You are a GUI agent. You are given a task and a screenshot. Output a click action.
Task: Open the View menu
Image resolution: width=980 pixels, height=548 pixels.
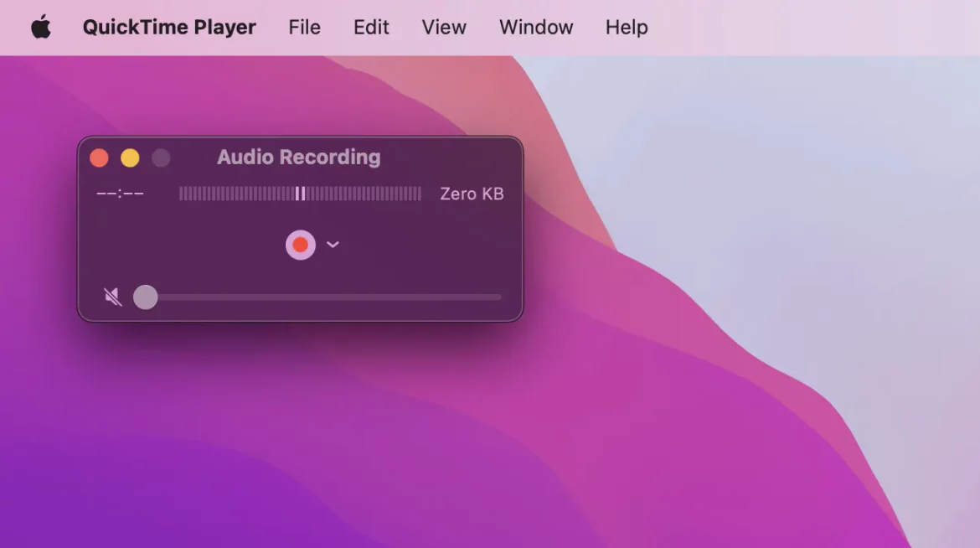click(x=444, y=28)
